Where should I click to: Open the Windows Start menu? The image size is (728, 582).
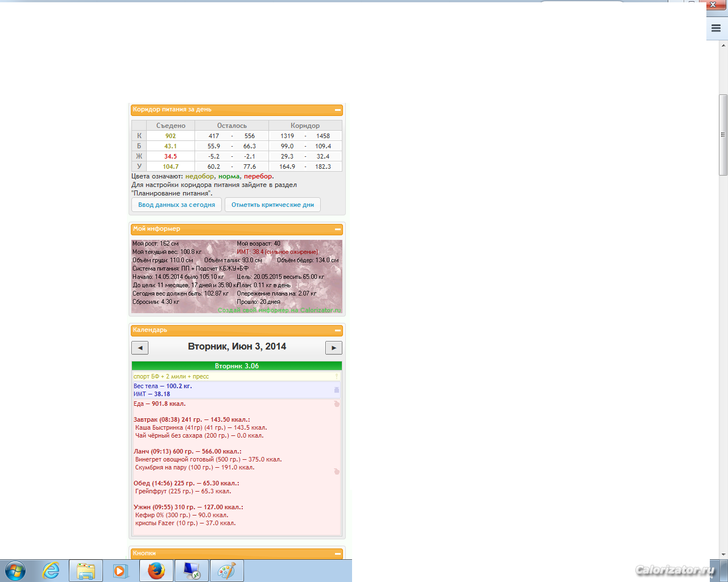[15, 571]
